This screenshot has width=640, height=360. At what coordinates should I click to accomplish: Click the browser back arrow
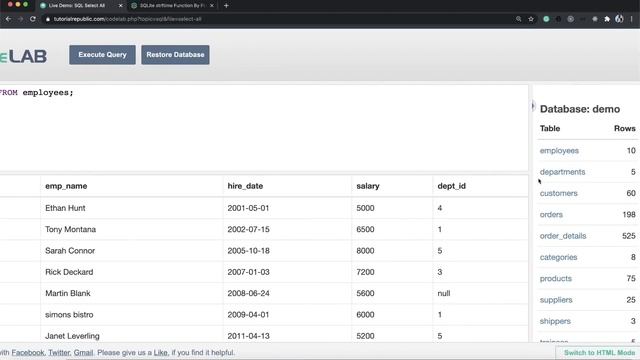[x=8, y=19]
